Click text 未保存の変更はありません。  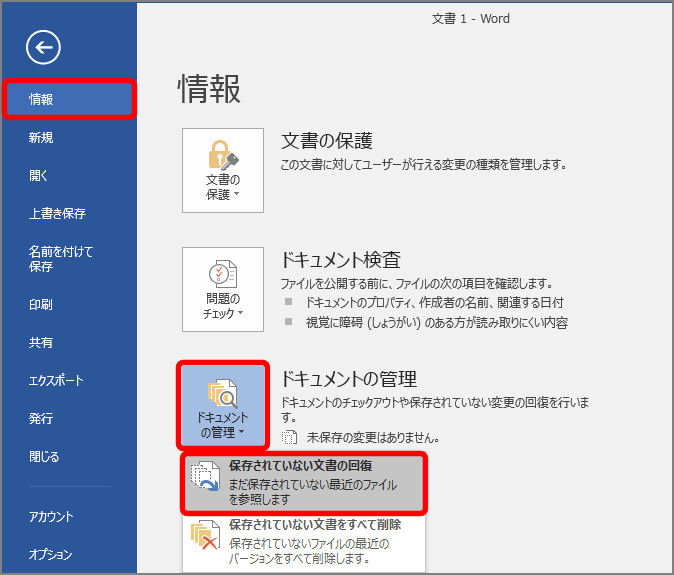(x=373, y=438)
